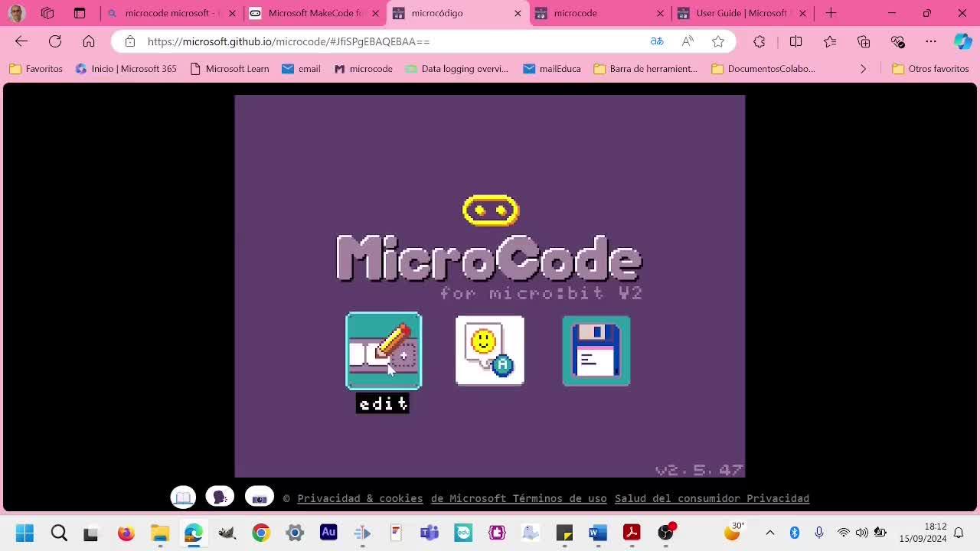
Task: Open the microcode bookmark
Action: (x=364, y=69)
